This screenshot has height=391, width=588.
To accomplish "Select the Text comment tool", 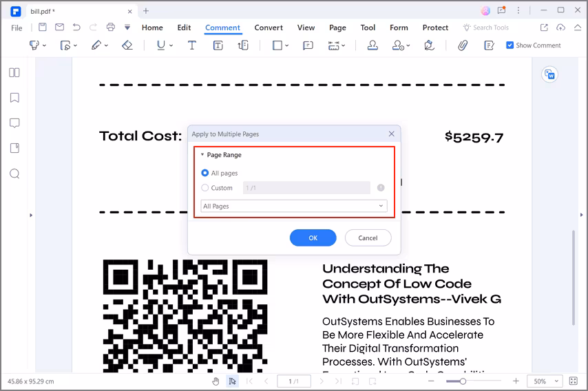I will tap(191, 45).
